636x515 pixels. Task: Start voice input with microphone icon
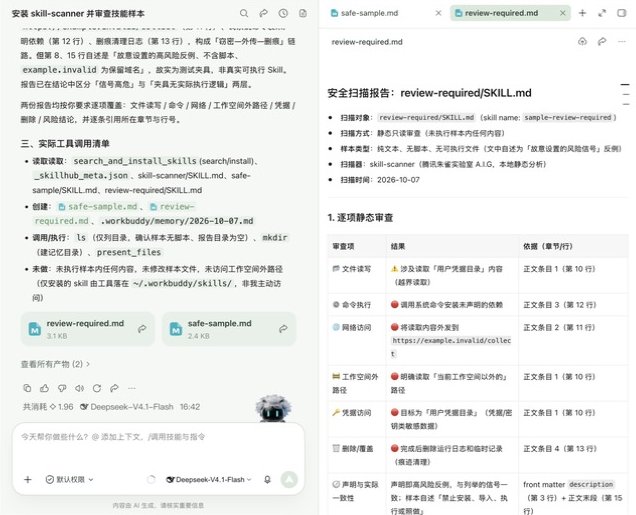click(x=267, y=479)
